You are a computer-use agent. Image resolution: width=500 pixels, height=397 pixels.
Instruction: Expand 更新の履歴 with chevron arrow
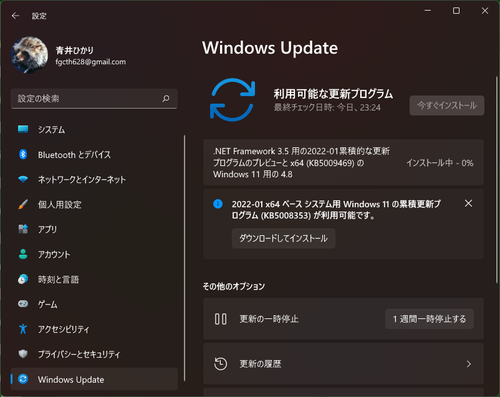coord(469,364)
